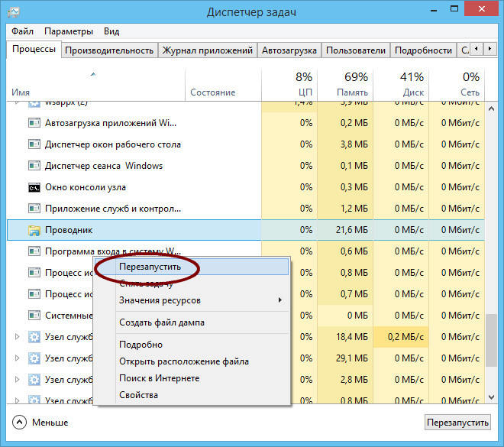Click gear icon of the 18,4 МБ Узел служб row

click(x=34, y=337)
